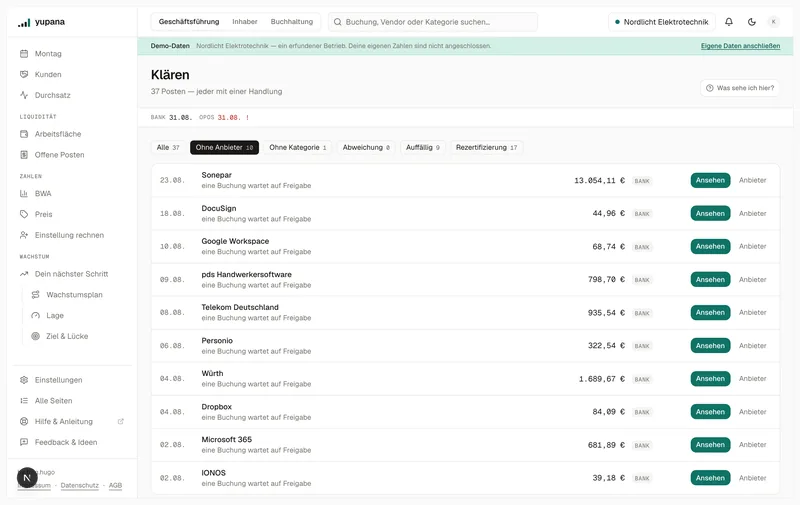Click Anbieter for Würth row
Image resolution: width=800 pixels, height=505 pixels.
tap(753, 378)
